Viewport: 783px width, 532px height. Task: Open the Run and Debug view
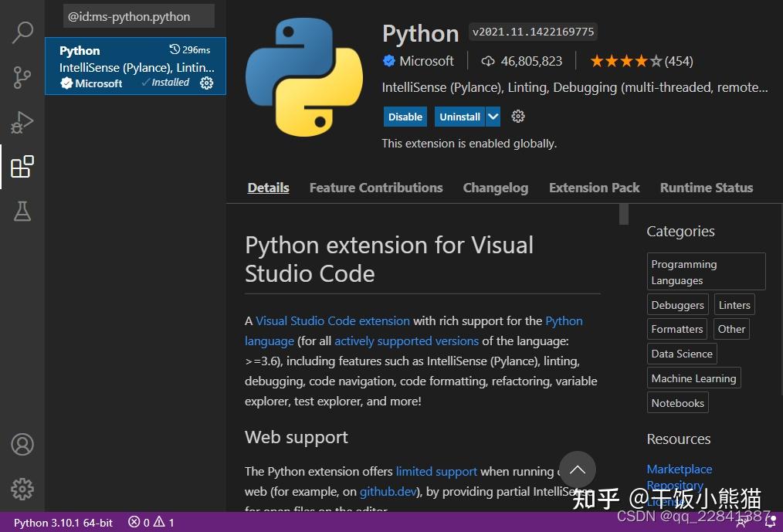pos(22,121)
